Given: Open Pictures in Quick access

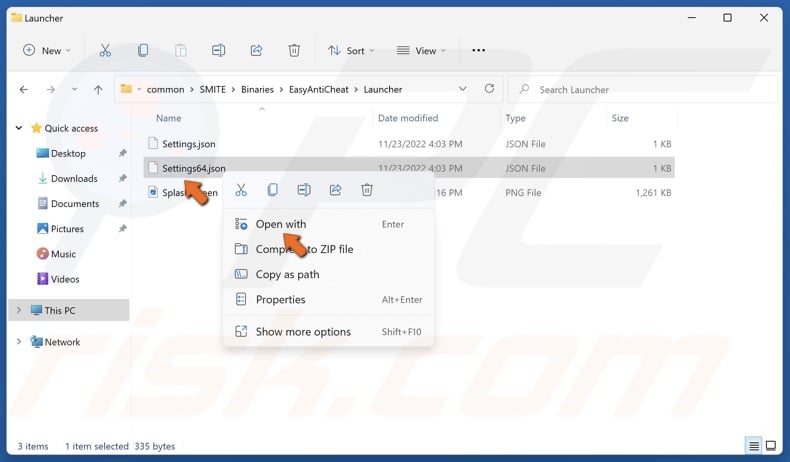Looking at the screenshot, I should point(67,229).
